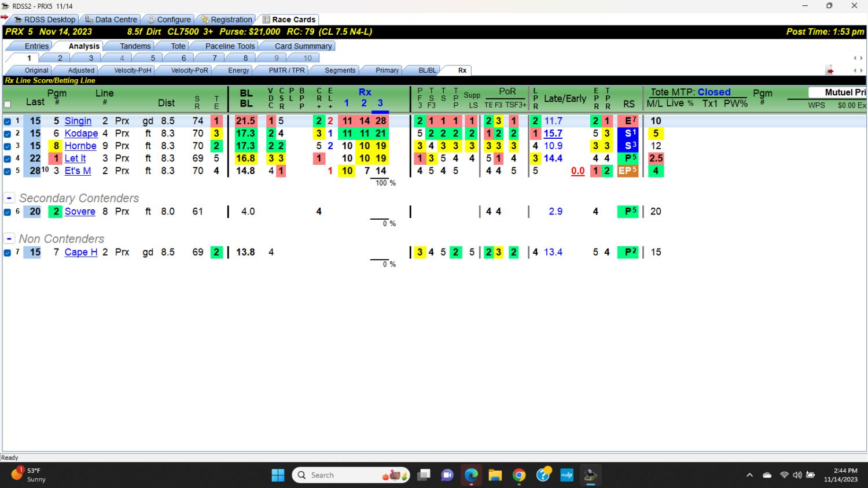Click the red 0.0 value for Et's M
Image resolution: width=868 pixels, height=488 pixels.
pyautogui.click(x=578, y=171)
